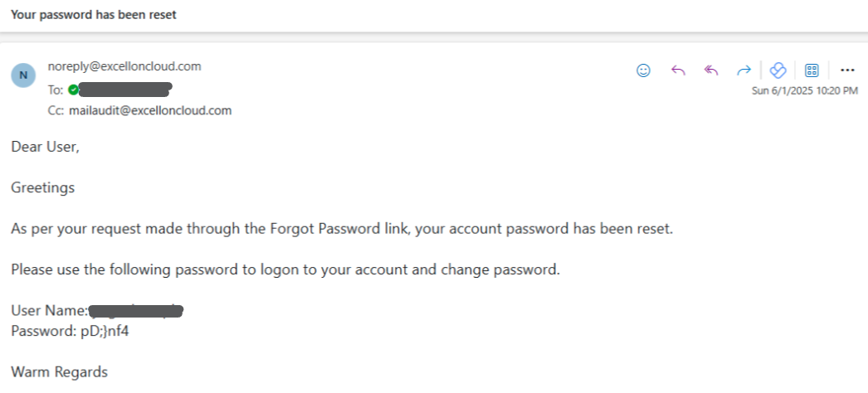Reply to the password reset email
This screenshot has height=393, width=868.
(678, 70)
